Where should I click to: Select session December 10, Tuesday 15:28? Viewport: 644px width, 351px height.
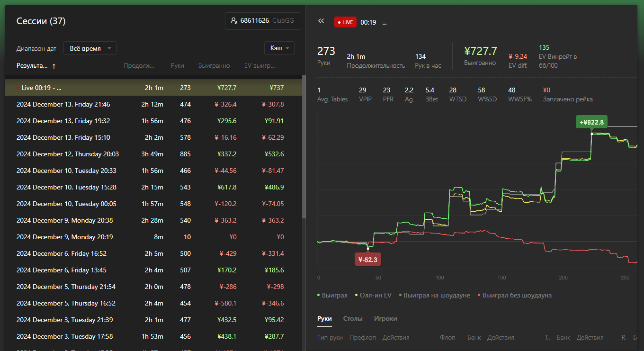[x=153, y=187]
